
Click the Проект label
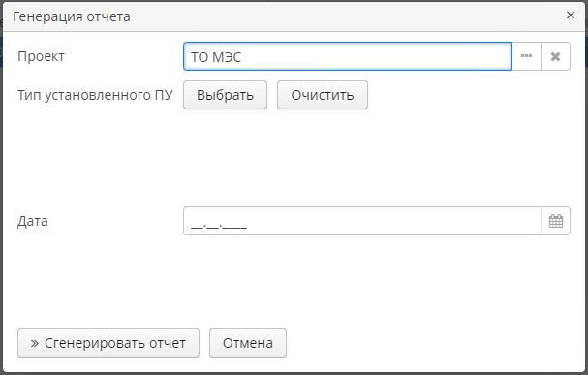click(x=42, y=56)
